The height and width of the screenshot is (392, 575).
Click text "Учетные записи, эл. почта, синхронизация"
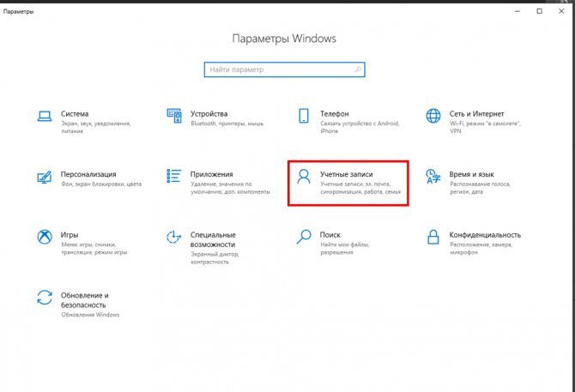pos(360,188)
